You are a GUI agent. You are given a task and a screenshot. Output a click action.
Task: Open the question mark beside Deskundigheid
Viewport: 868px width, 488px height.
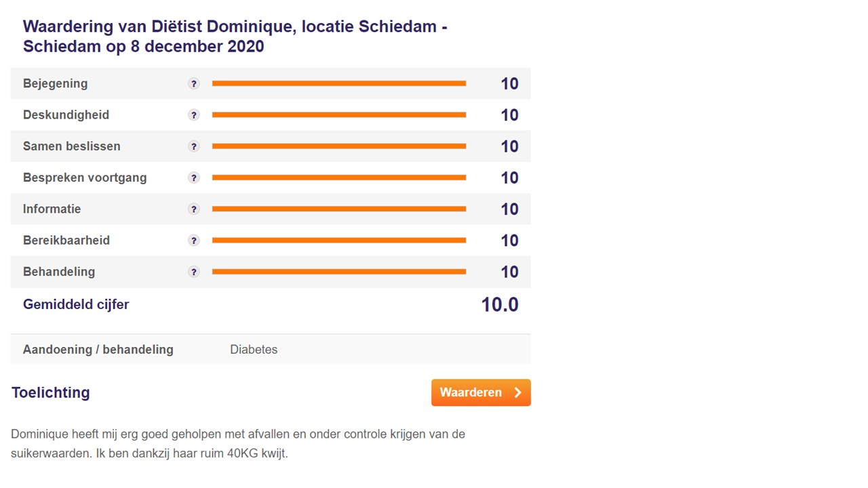(x=194, y=115)
